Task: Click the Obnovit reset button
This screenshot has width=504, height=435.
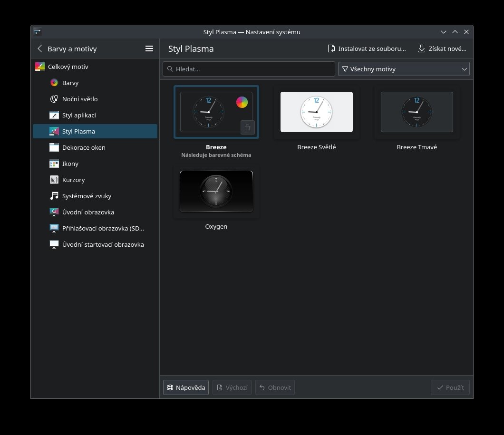Action: (x=275, y=387)
